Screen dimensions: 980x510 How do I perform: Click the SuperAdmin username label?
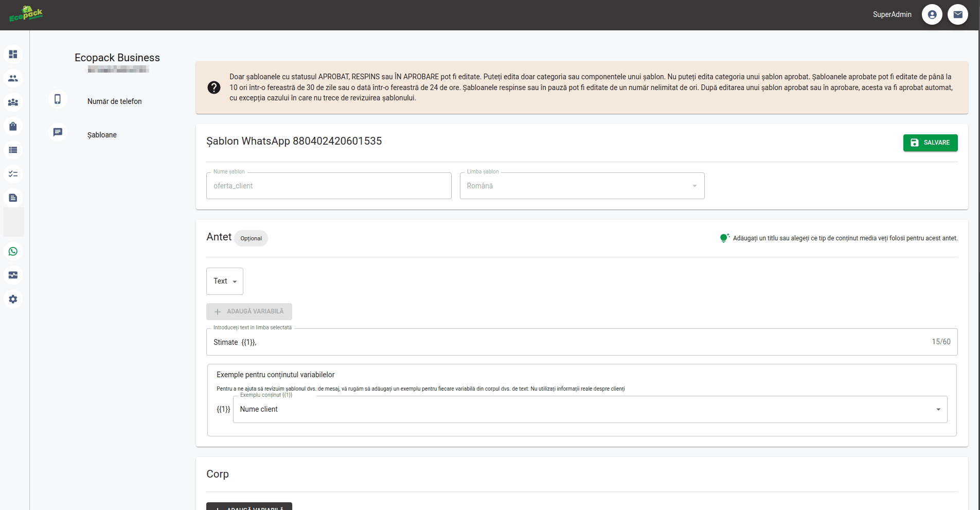coord(892,14)
